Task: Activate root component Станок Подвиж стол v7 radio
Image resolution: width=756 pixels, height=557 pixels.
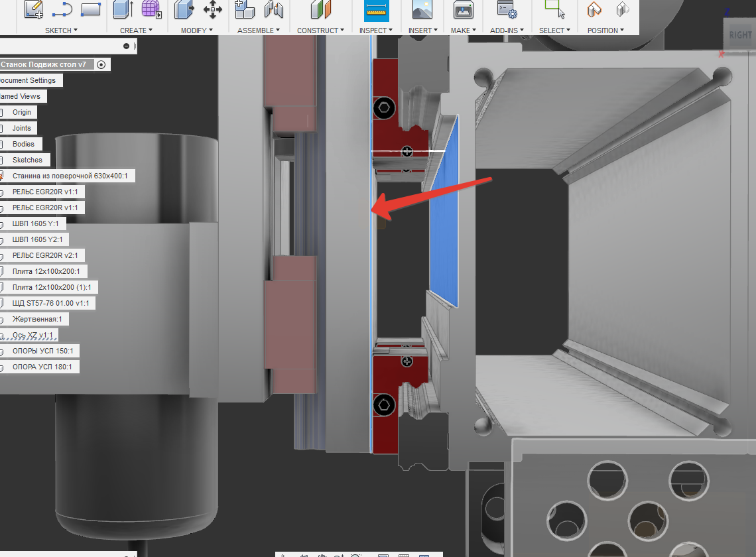Action: pos(101,64)
